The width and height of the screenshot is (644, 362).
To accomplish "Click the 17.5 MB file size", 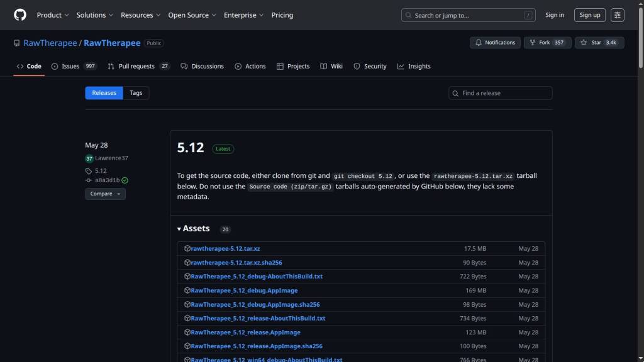I will point(475,249).
